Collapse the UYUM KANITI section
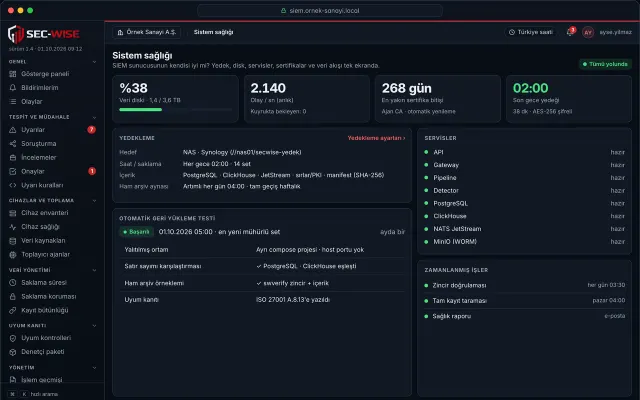The height and width of the screenshot is (400, 640). [x=94, y=326]
